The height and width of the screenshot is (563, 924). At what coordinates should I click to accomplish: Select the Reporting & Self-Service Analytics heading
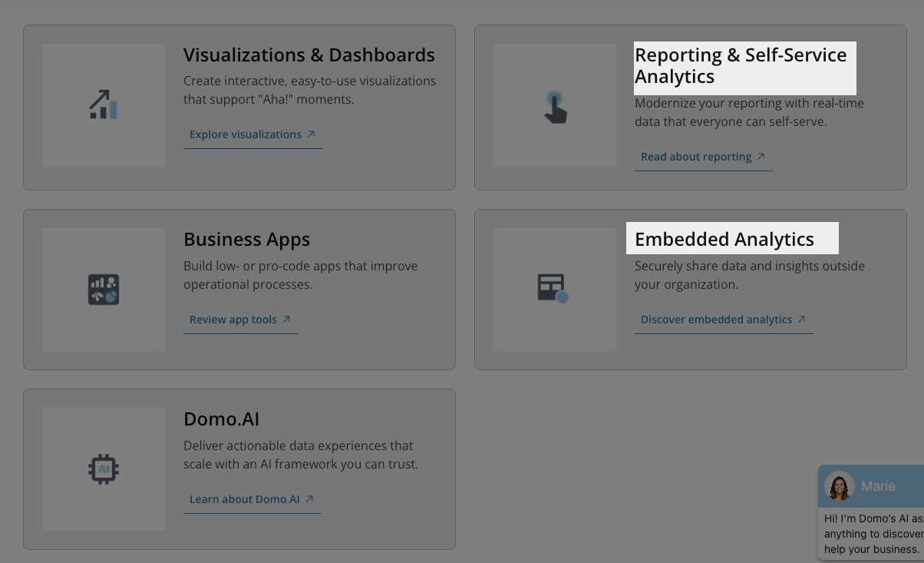click(x=741, y=66)
